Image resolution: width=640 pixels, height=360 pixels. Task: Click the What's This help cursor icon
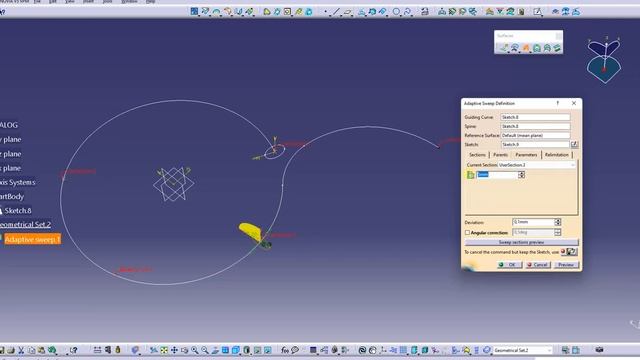tap(73, 350)
